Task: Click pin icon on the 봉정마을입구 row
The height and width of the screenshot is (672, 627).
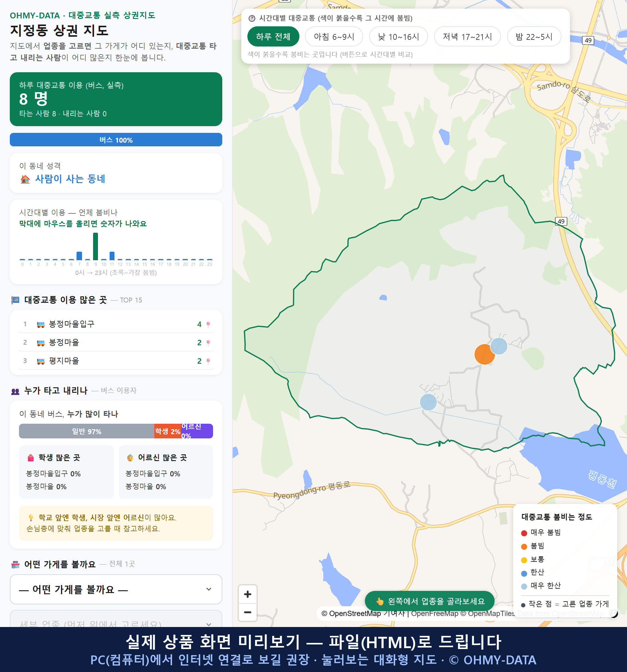Action: click(208, 324)
